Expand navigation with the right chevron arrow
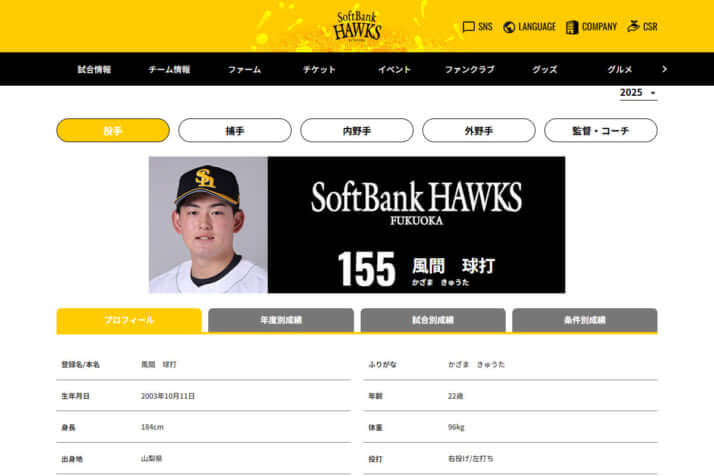Image resolution: width=714 pixels, height=476 pixels. tap(664, 69)
